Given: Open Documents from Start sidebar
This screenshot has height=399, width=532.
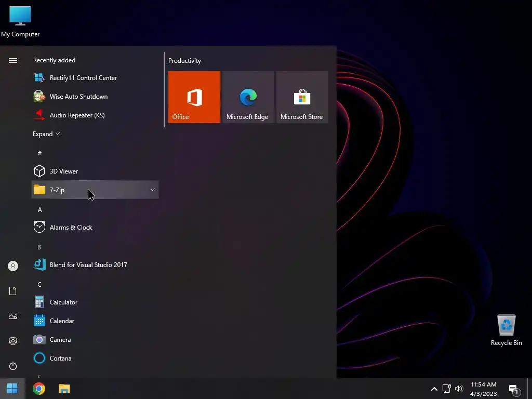Looking at the screenshot, I should 13,291.
